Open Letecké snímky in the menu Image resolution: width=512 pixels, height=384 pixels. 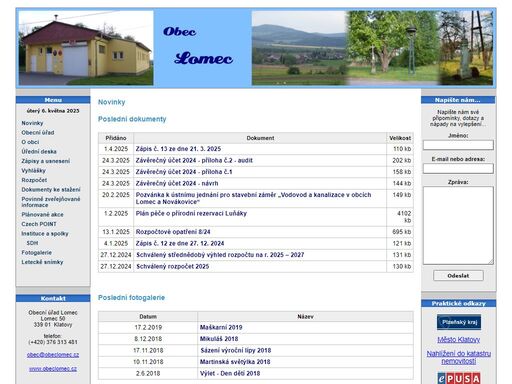42,262
